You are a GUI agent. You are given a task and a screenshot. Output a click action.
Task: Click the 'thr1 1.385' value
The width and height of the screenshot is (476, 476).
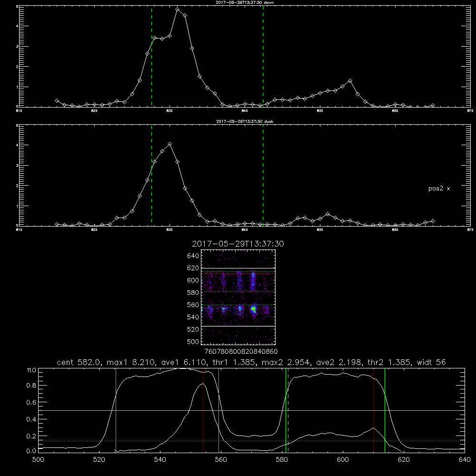pos(234,362)
